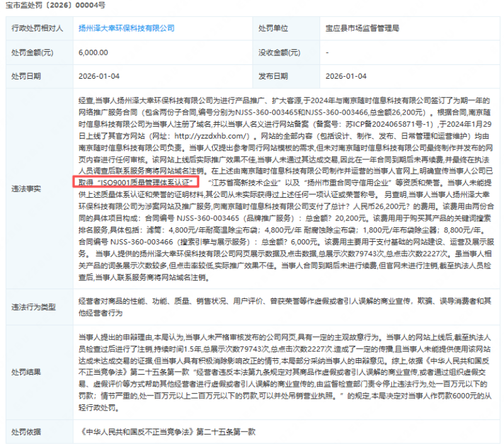
Task: Click the dash value beside 没收金额
Action: 328,52
